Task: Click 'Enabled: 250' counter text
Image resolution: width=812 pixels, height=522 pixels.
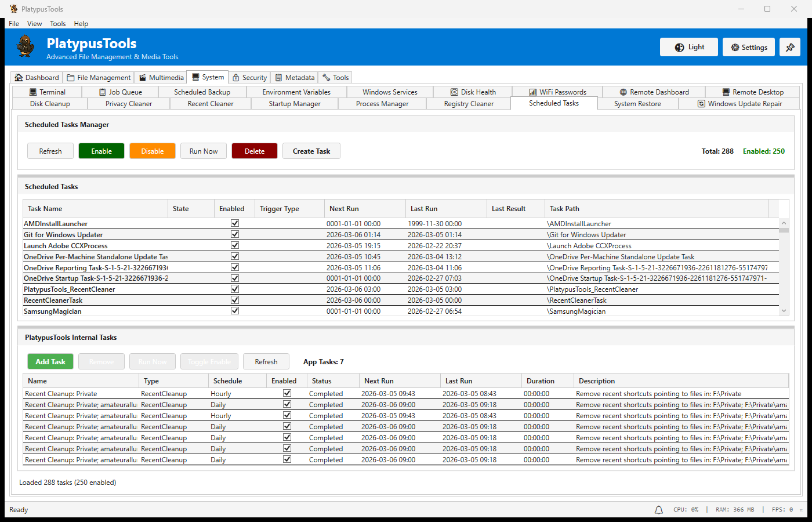Action: (x=764, y=151)
